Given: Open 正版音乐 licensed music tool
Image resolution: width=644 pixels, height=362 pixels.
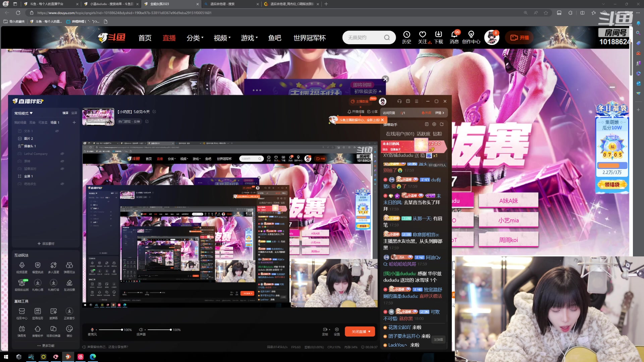Looking at the screenshot, I should tap(69, 313).
